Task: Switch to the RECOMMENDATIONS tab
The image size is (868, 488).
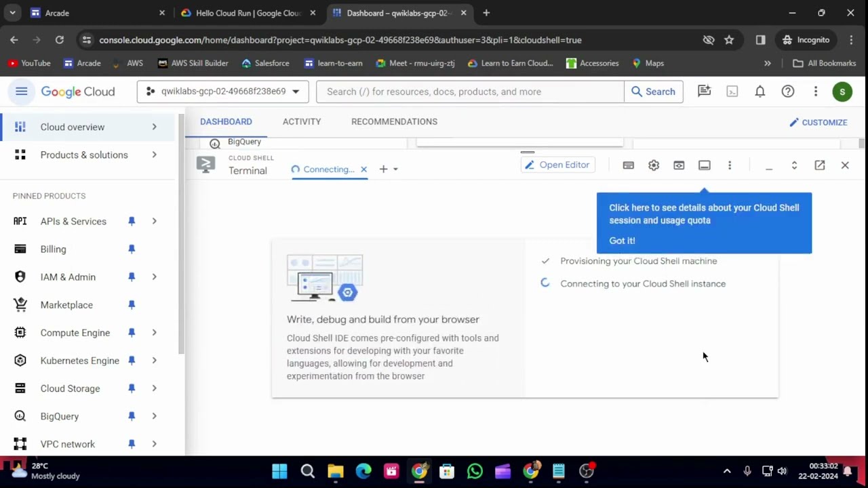Action: [x=394, y=121]
